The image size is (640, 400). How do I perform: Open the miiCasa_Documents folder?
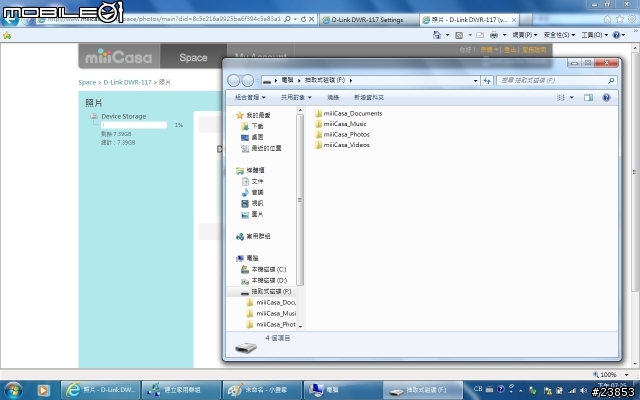[349, 113]
